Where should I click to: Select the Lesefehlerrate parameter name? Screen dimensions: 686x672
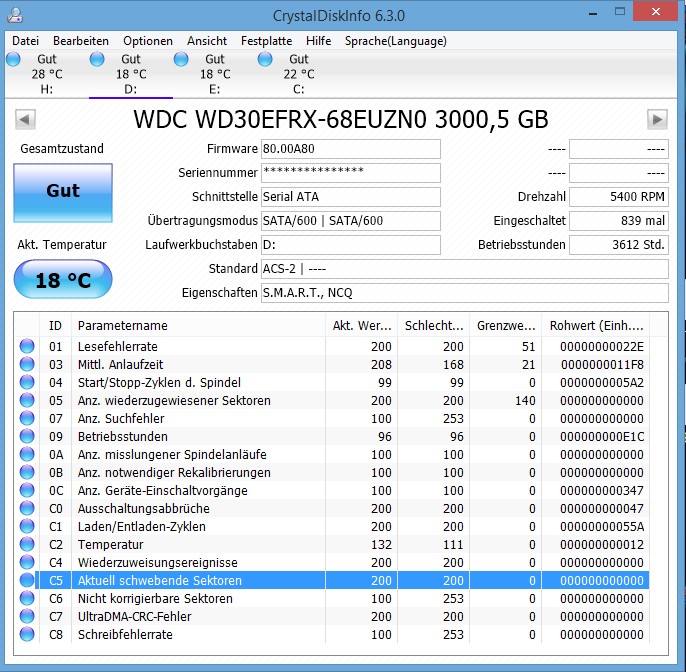tap(118, 346)
